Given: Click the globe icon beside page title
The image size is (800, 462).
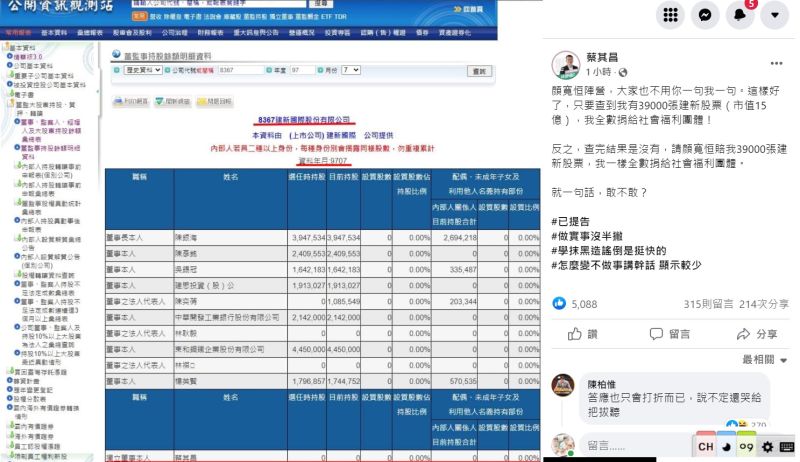Looking at the screenshot, I should tap(116, 54).
